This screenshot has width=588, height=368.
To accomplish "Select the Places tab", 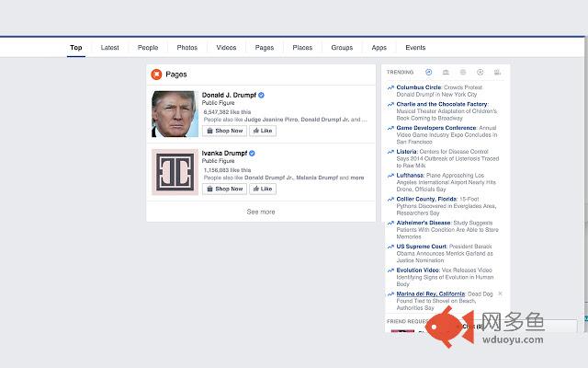I will click(x=302, y=48).
